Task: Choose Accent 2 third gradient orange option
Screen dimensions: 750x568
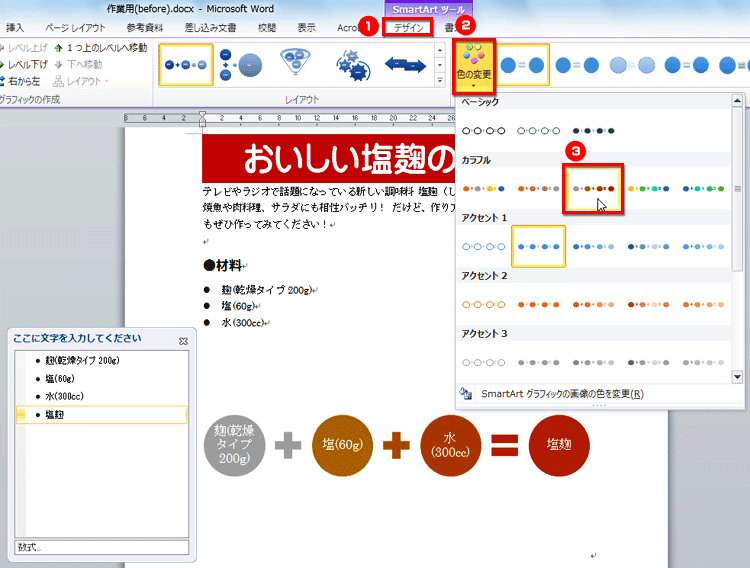Action: pyautogui.click(x=594, y=304)
